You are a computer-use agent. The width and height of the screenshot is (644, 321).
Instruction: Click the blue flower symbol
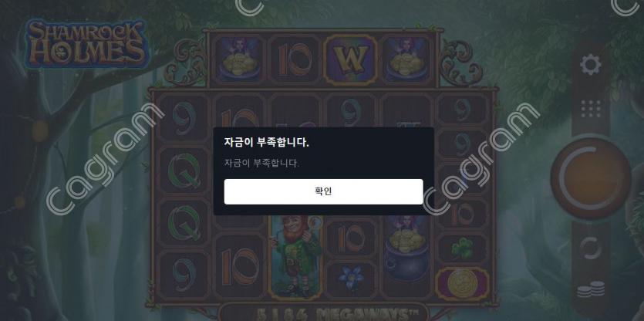pos(351,279)
